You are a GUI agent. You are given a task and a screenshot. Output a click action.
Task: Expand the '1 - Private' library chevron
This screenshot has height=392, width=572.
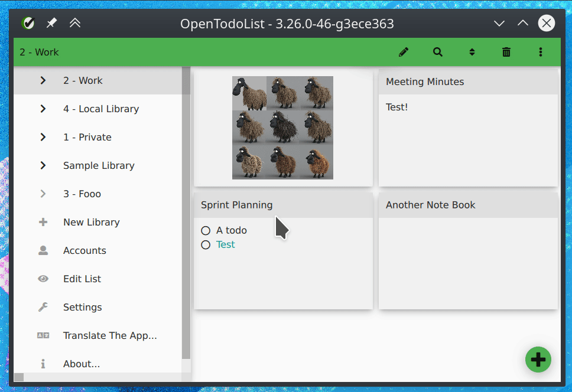click(x=43, y=137)
